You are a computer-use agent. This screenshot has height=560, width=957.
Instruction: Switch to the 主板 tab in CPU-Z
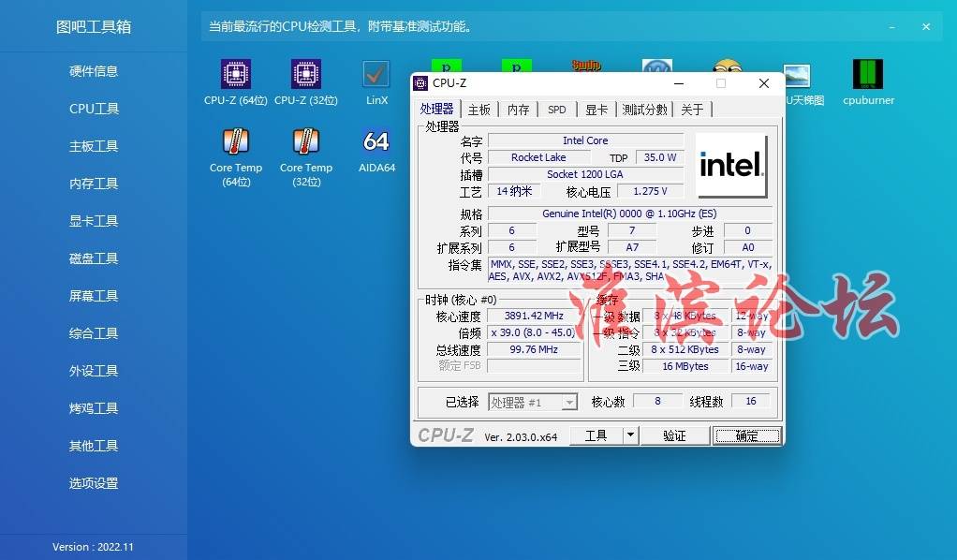click(479, 110)
